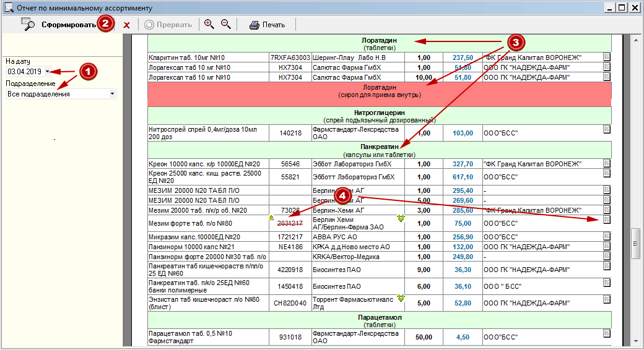The image size is (644, 350).
Task: Click manufacturer КРКА д.д.Ново место АО
Action: (x=351, y=247)
